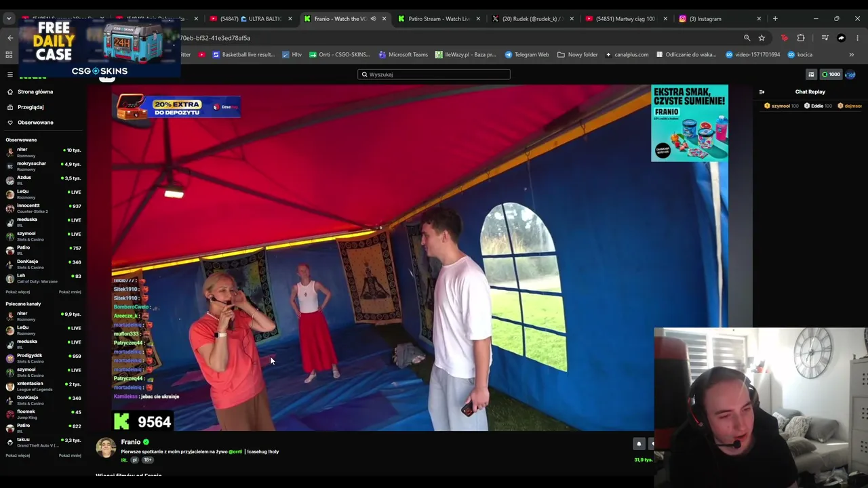Collapse Polecane kanały with Pokaż mniej
The image size is (868, 488).
70,455
